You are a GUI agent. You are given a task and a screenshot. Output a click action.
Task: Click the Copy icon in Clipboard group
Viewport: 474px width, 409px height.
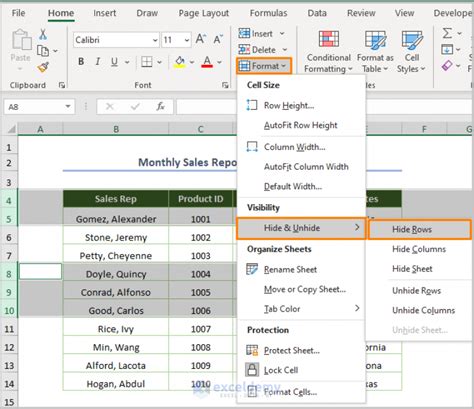point(43,51)
